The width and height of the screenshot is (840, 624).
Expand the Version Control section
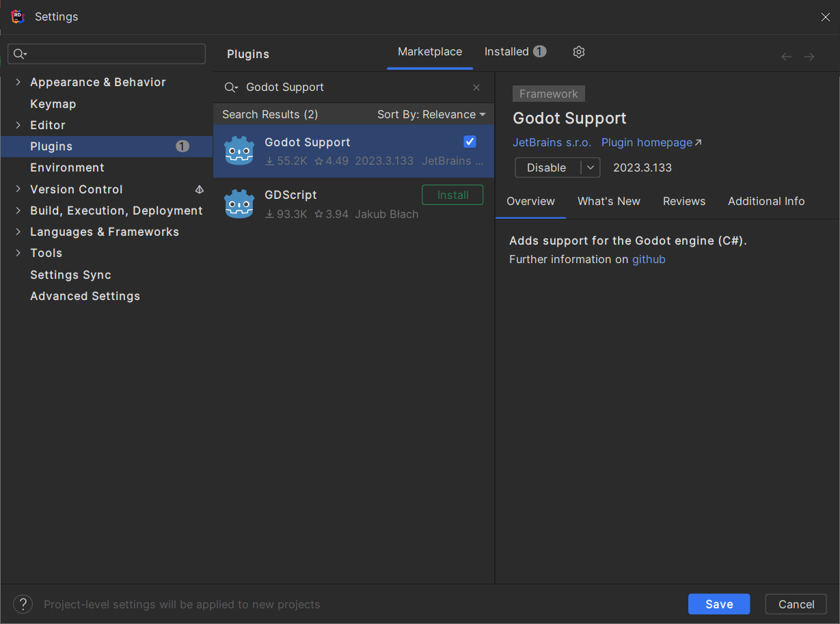(x=18, y=189)
